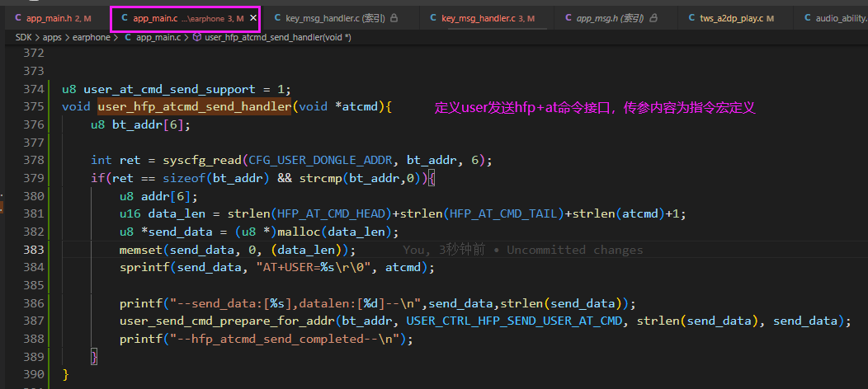Viewport: 868px width, 389px height.
Task: Open user_hfp_atcmd_send_handler breadcrumb symbol list
Action: point(278,38)
